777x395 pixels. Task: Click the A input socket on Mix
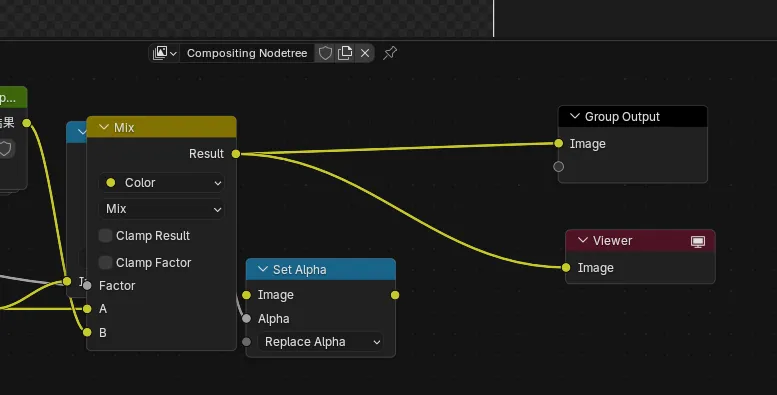[87, 309]
